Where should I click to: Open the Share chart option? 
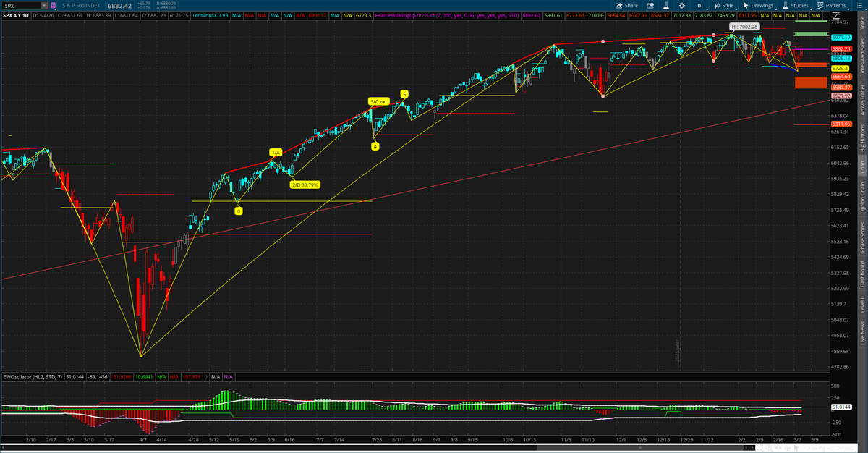(626, 5)
